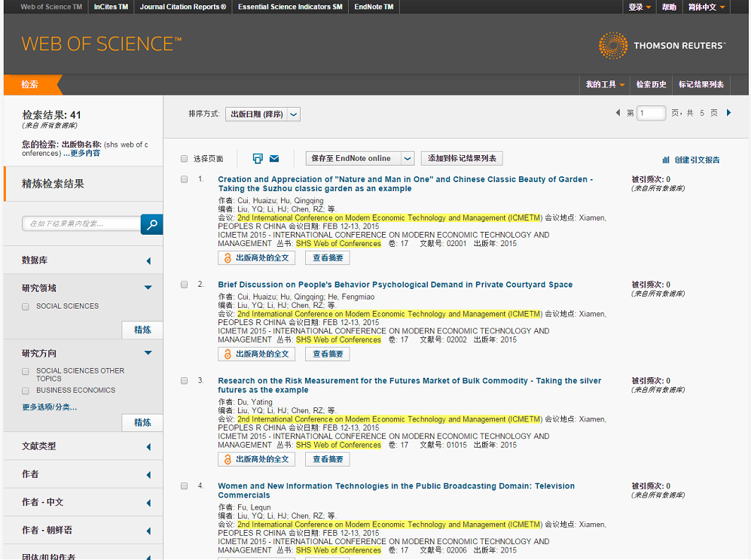Check the box for result 3
Viewport: 751px width, 560px height.
coord(184,381)
